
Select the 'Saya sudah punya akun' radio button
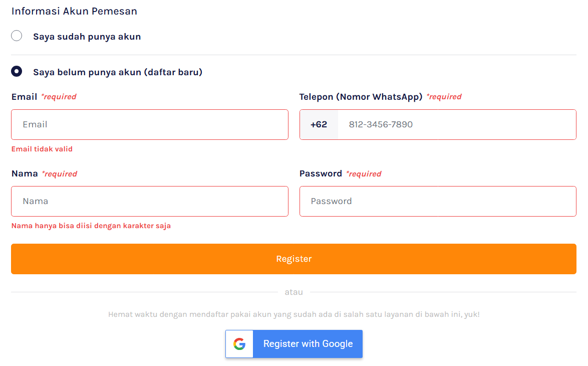pyautogui.click(x=17, y=36)
